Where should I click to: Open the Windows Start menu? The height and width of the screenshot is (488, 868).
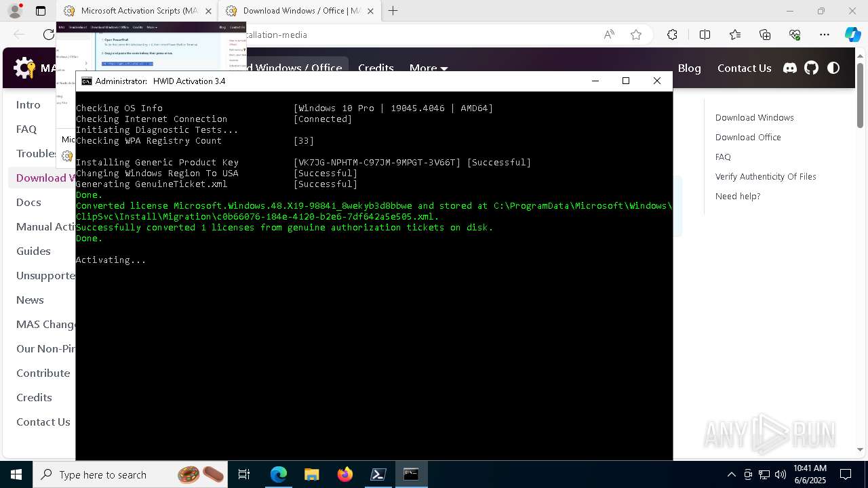pyautogui.click(x=16, y=474)
